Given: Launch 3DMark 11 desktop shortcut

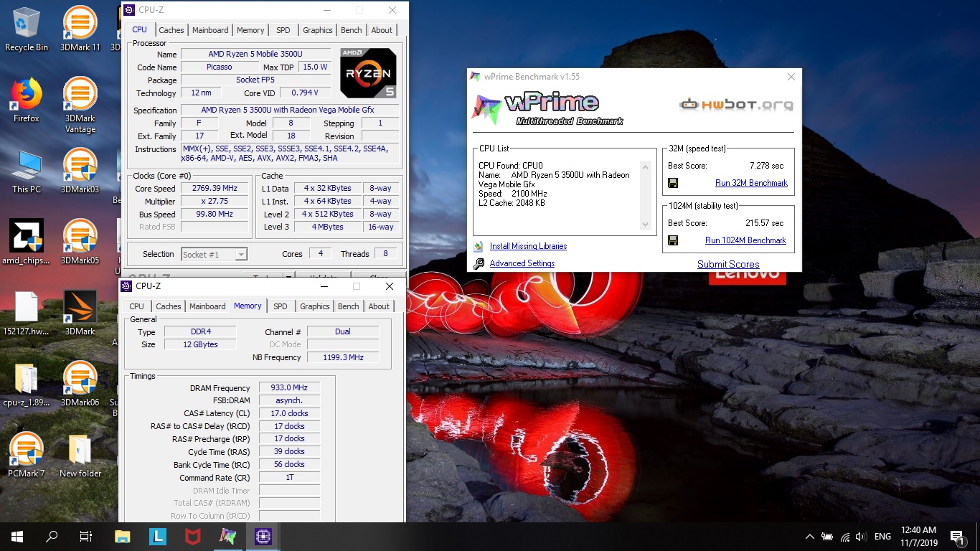Looking at the screenshot, I should (80, 29).
